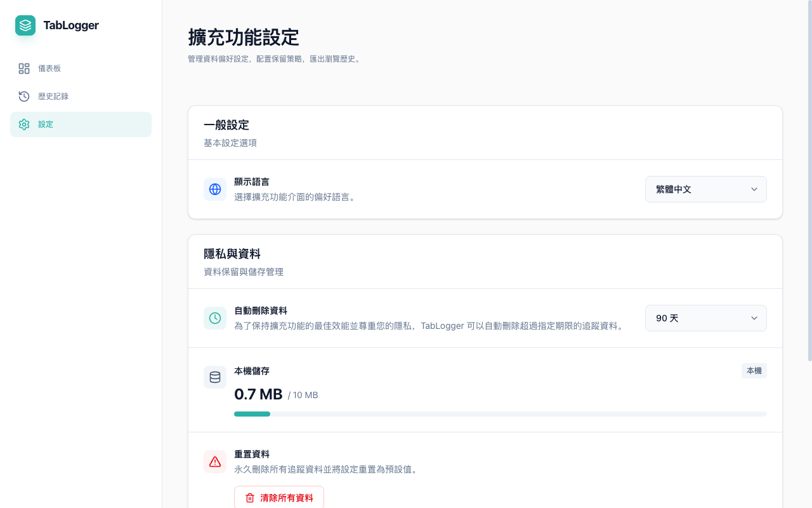
Task: Click the TabLogger logo icon
Action: click(x=25, y=25)
